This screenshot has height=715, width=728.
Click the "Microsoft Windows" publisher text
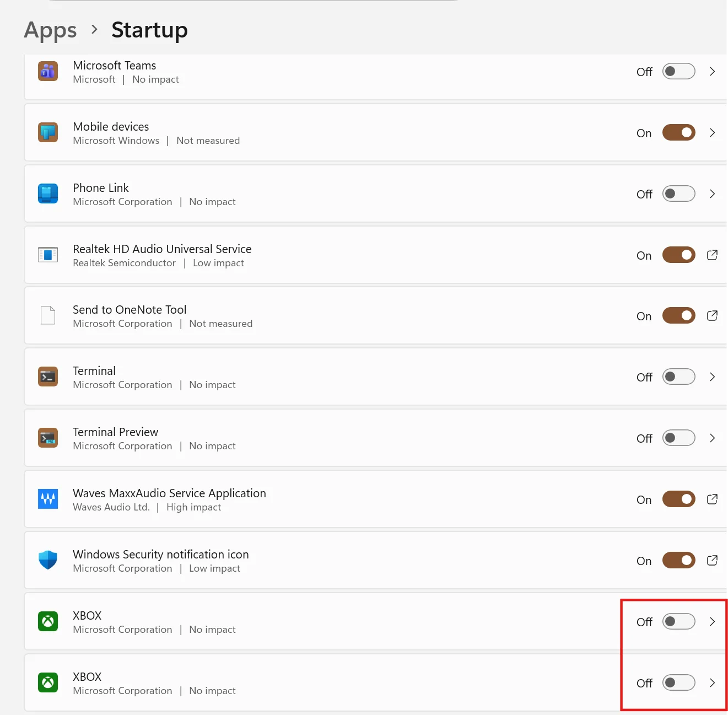(x=116, y=141)
